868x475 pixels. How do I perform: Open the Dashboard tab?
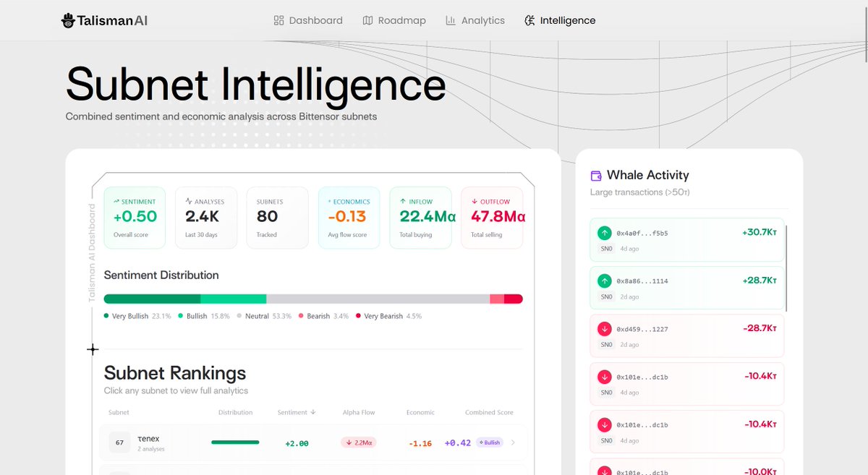pyautogui.click(x=308, y=20)
